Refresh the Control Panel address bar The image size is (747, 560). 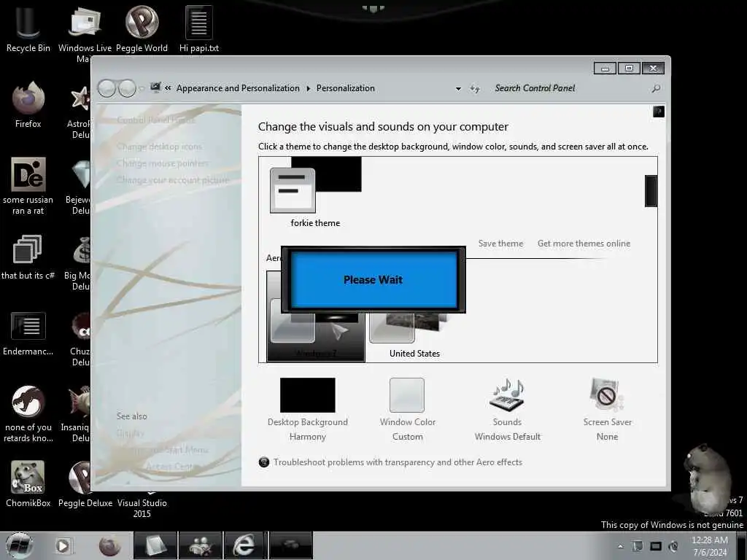click(x=474, y=88)
